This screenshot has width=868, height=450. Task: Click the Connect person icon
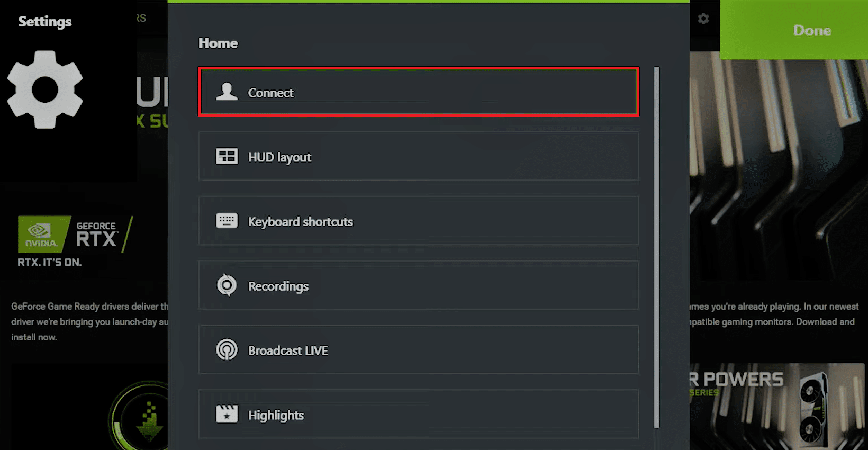pyautogui.click(x=227, y=92)
